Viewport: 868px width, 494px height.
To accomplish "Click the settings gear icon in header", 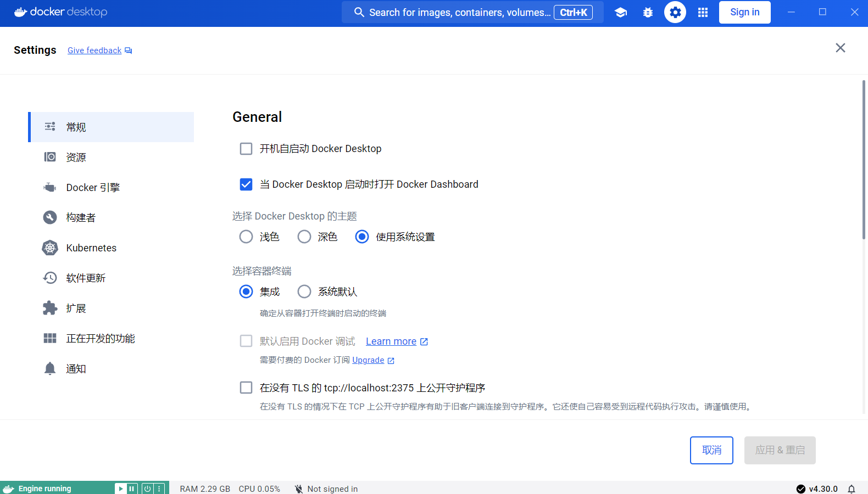I will [675, 12].
